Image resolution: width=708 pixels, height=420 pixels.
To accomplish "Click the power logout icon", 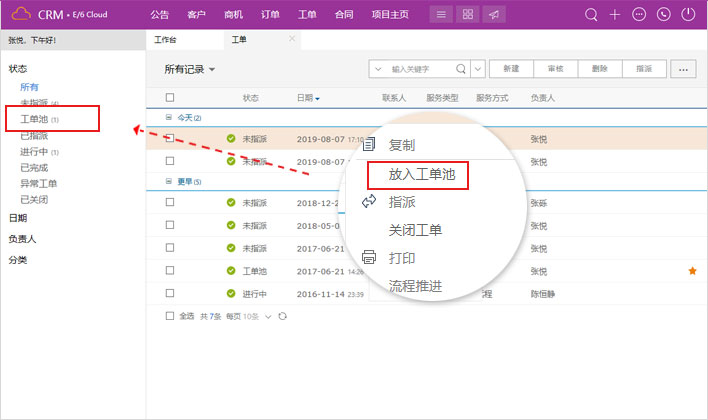I will [688, 15].
